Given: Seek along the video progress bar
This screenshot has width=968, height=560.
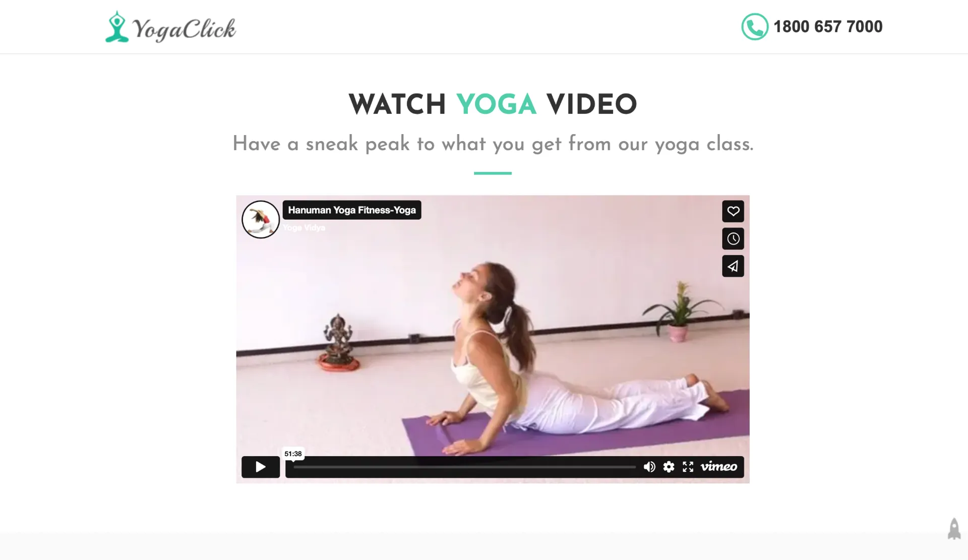Looking at the screenshot, I should pyautogui.click(x=464, y=467).
